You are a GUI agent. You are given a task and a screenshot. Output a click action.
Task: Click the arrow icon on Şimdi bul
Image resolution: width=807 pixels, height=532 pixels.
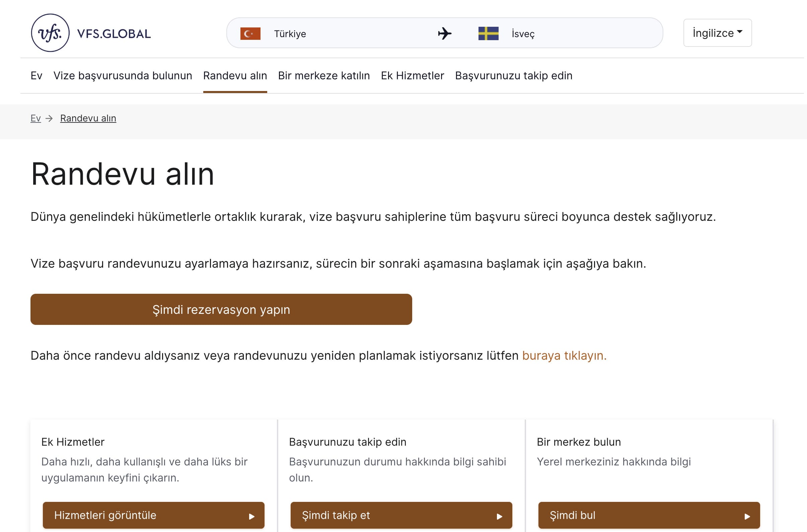click(x=747, y=515)
